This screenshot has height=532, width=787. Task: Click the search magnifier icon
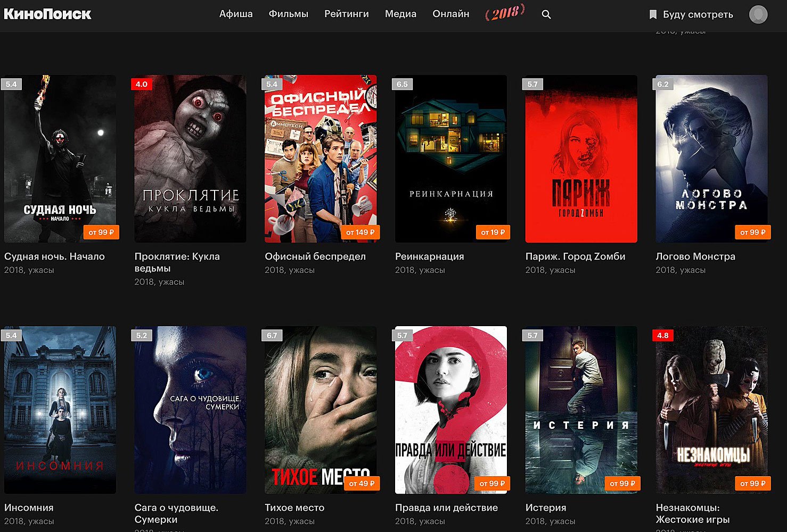point(546,14)
